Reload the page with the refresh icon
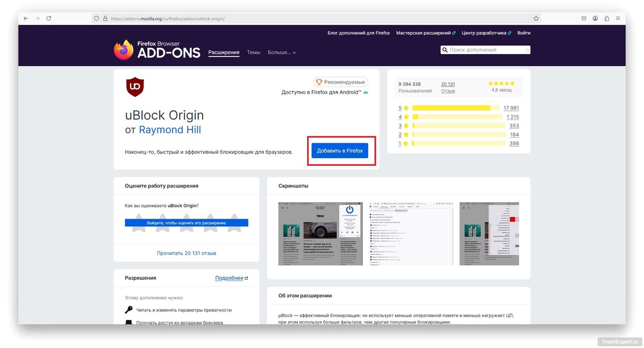Viewport: 644px width, 348px height. pyautogui.click(x=49, y=19)
